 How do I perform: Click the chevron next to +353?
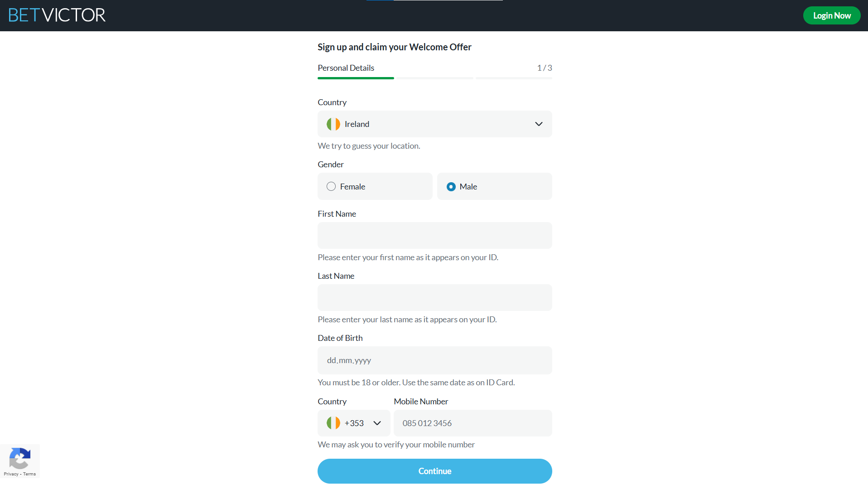coord(377,423)
